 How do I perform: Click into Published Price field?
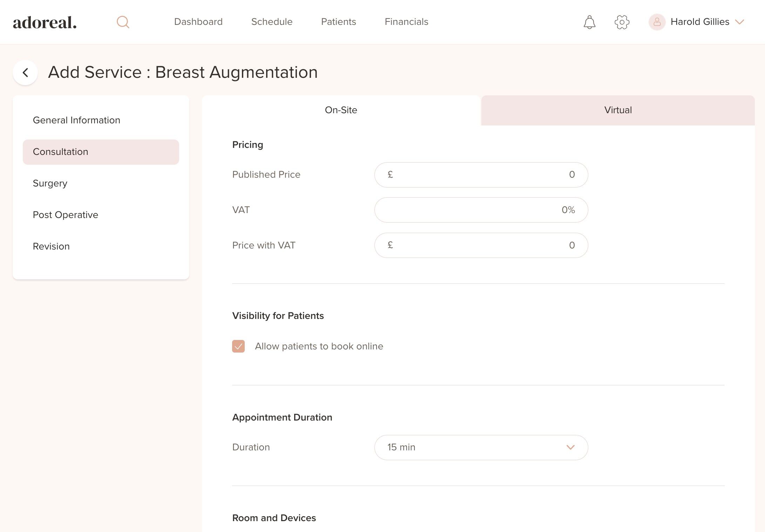pyautogui.click(x=481, y=175)
